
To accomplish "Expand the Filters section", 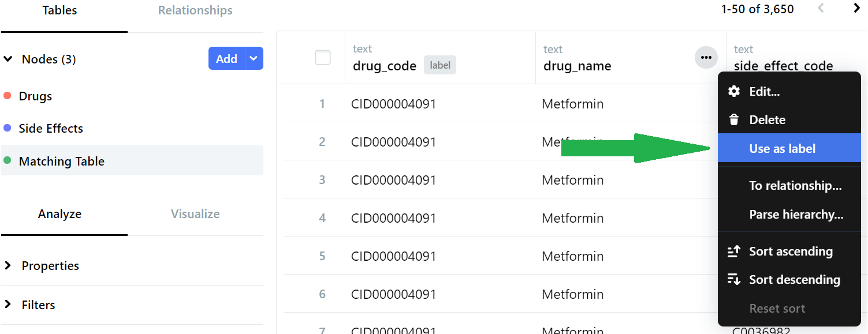I will click(8, 305).
